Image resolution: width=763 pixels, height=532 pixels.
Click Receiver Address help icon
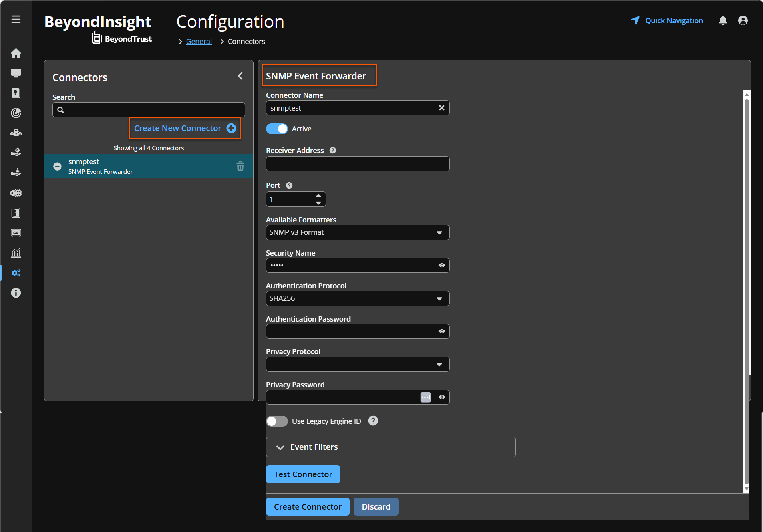(333, 150)
